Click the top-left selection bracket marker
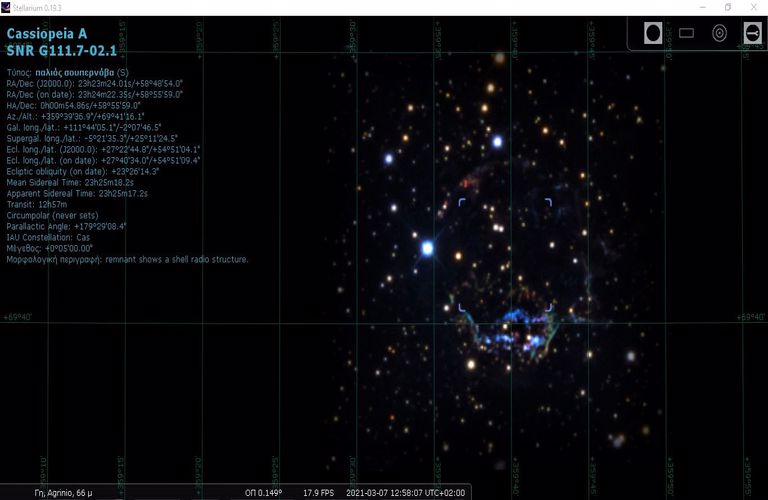Viewport: 768px width, 500px height. 462,203
